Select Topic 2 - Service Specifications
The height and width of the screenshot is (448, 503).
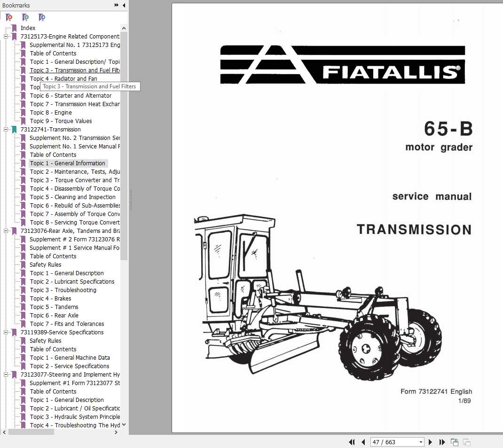pyautogui.click(x=69, y=366)
